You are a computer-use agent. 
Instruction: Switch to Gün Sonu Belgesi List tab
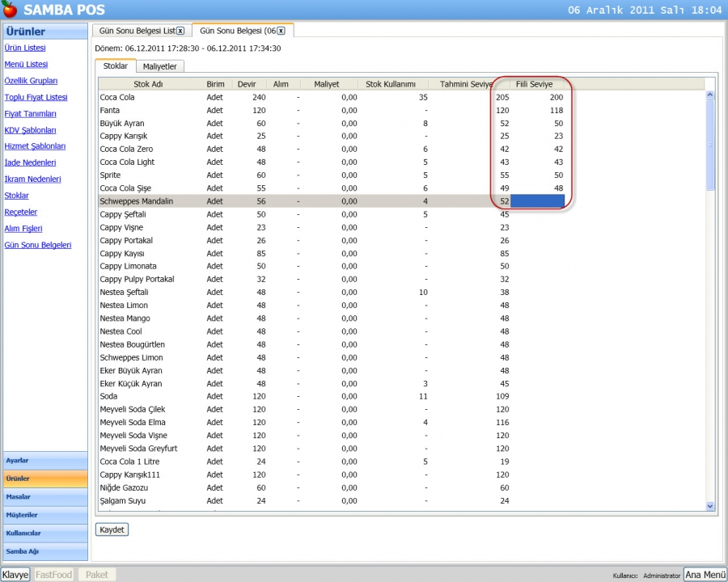[137, 31]
